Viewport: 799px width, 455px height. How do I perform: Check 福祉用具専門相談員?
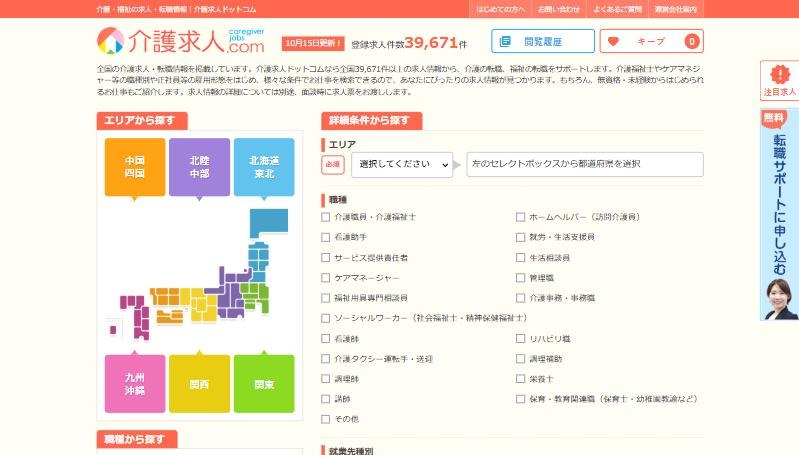326,298
